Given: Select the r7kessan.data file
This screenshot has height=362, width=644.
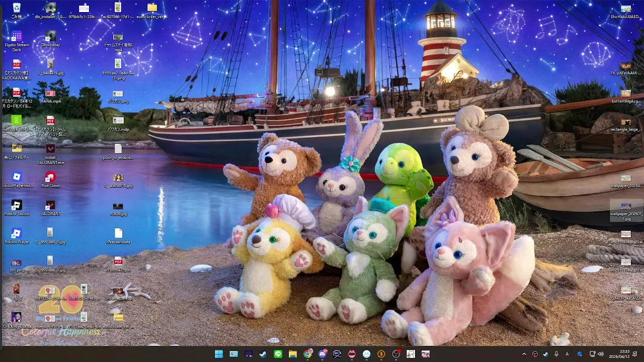Looking at the screenshot, I should (x=118, y=236).
